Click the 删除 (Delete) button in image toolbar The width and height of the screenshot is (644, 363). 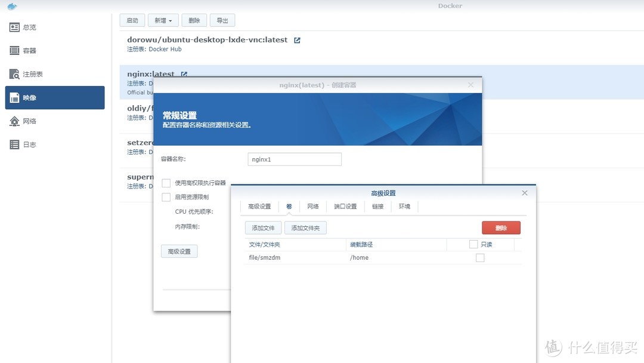194,20
